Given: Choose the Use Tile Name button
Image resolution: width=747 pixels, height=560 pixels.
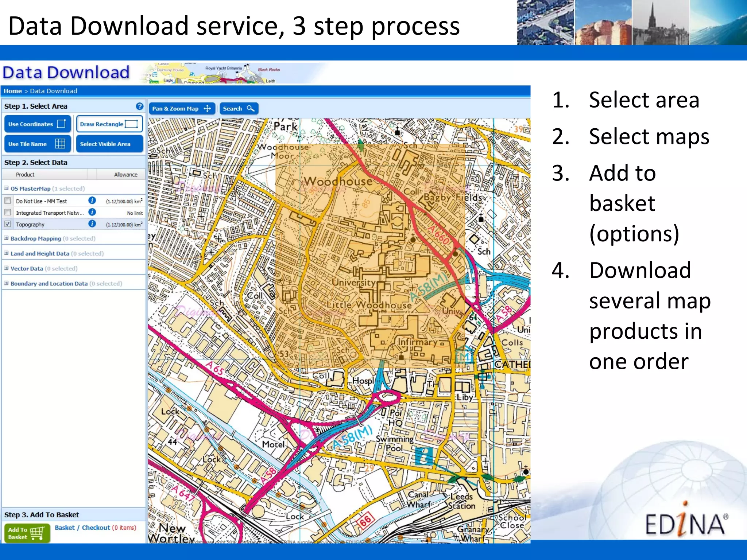Looking at the screenshot, I should point(37,144).
